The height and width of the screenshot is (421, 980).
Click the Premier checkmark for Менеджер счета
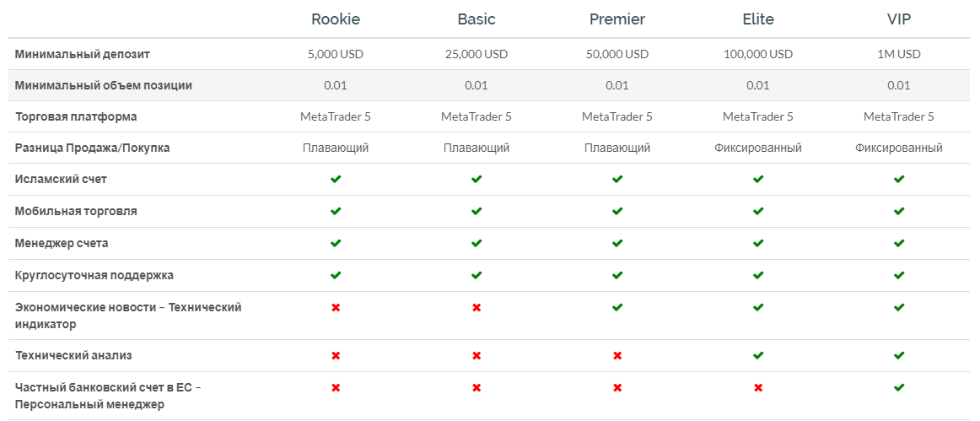pyautogui.click(x=617, y=243)
